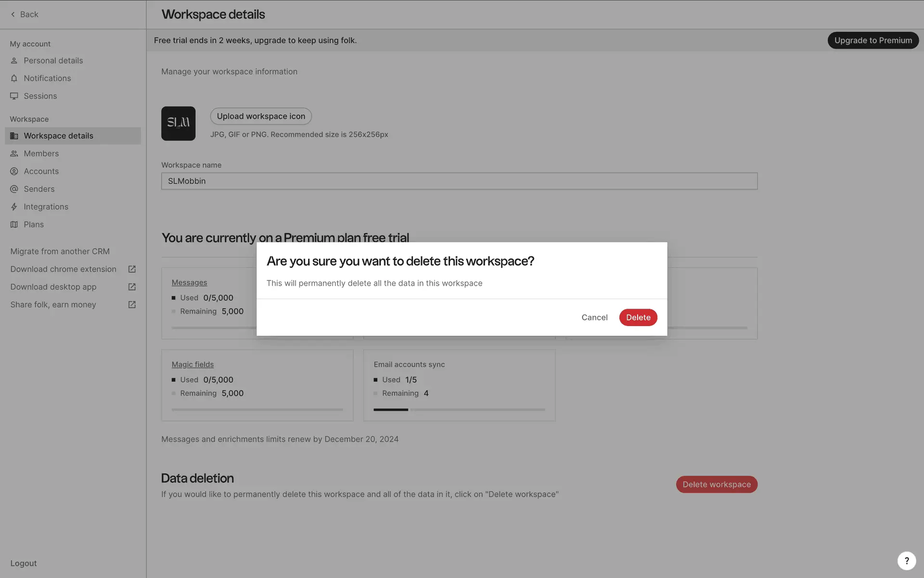Image resolution: width=924 pixels, height=578 pixels.
Task: Click the Sessions monitor icon
Action: [14, 96]
